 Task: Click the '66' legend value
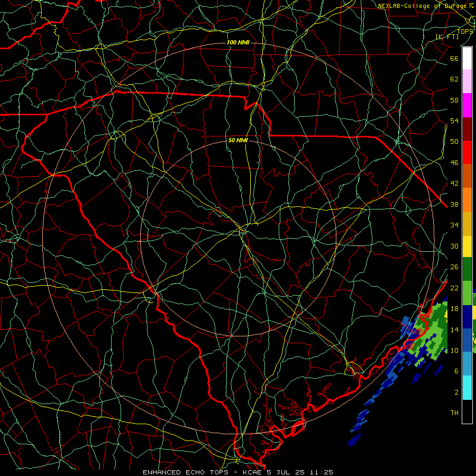[x=454, y=58]
